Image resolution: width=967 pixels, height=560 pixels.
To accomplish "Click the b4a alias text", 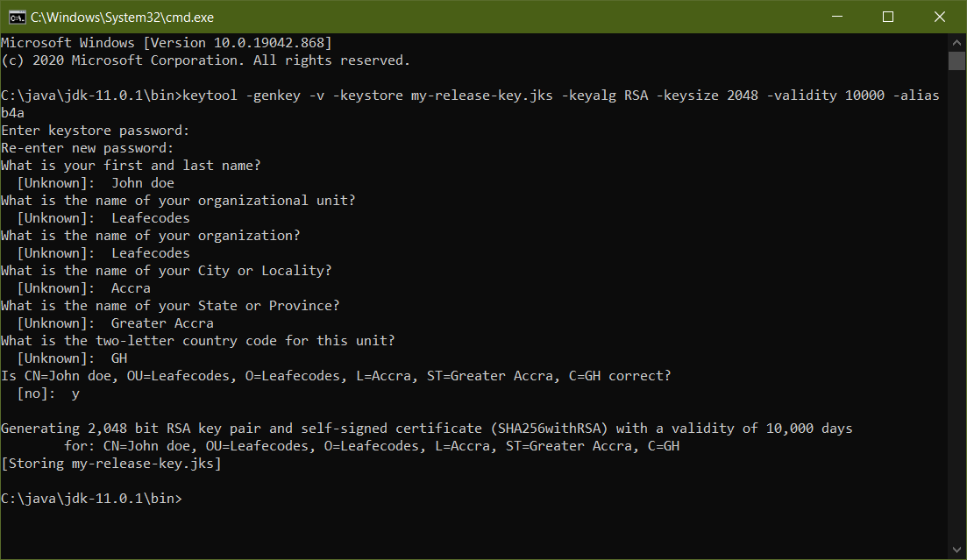I will (x=13, y=113).
